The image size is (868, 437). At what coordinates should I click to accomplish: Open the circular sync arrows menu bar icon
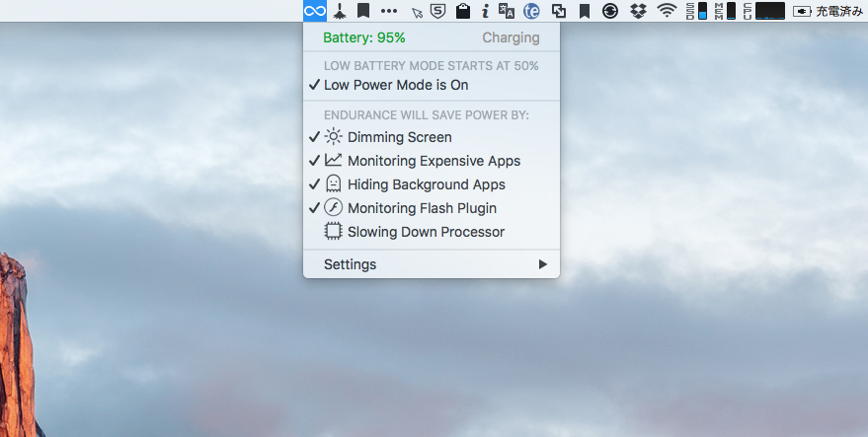pos(610,11)
